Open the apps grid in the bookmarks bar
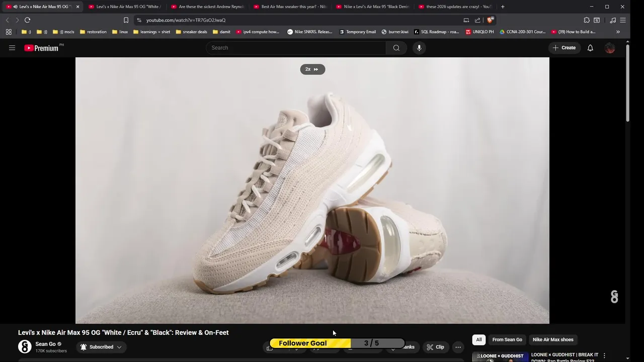The height and width of the screenshot is (362, 644). pyautogui.click(x=9, y=32)
